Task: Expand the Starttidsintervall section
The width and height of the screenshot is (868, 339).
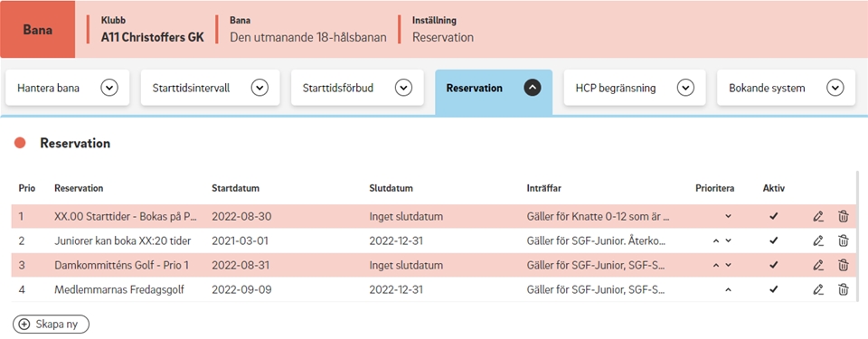Action: 259,88
